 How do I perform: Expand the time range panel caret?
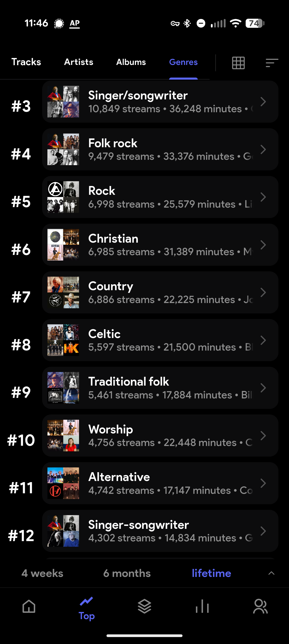pyautogui.click(x=271, y=573)
